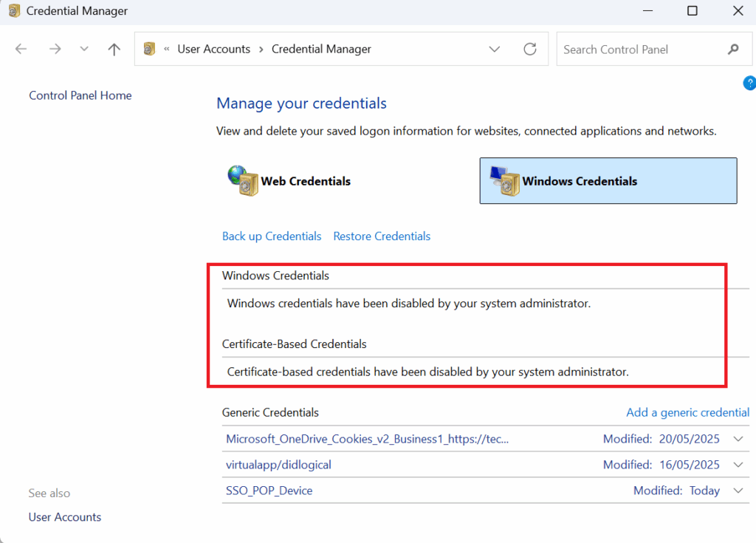This screenshot has width=756, height=543.
Task: Switch to Web Credentials tab
Action: tap(305, 181)
